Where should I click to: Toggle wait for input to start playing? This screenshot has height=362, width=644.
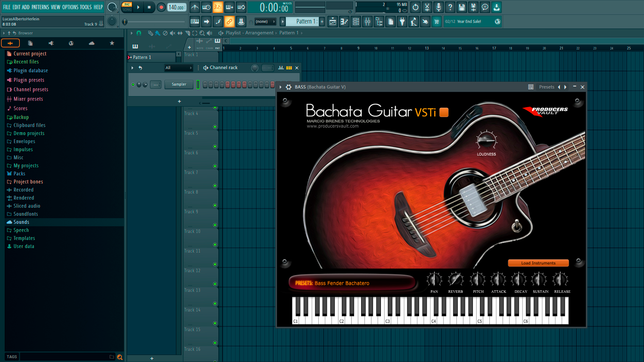click(x=206, y=7)
